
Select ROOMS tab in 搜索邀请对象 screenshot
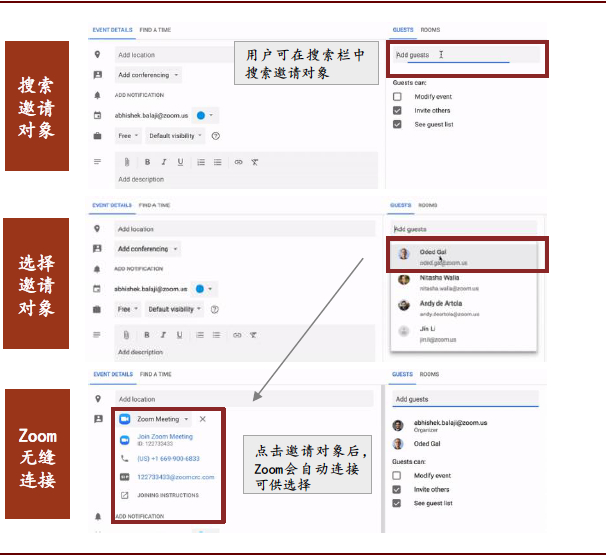(x=430, y=30)
